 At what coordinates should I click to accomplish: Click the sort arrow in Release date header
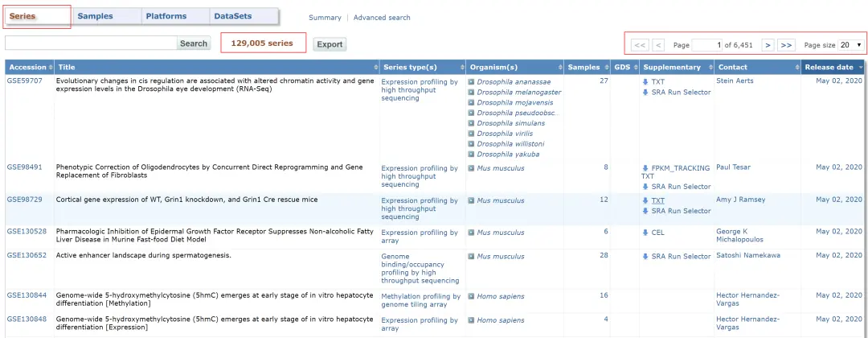[x=861, y=68]
